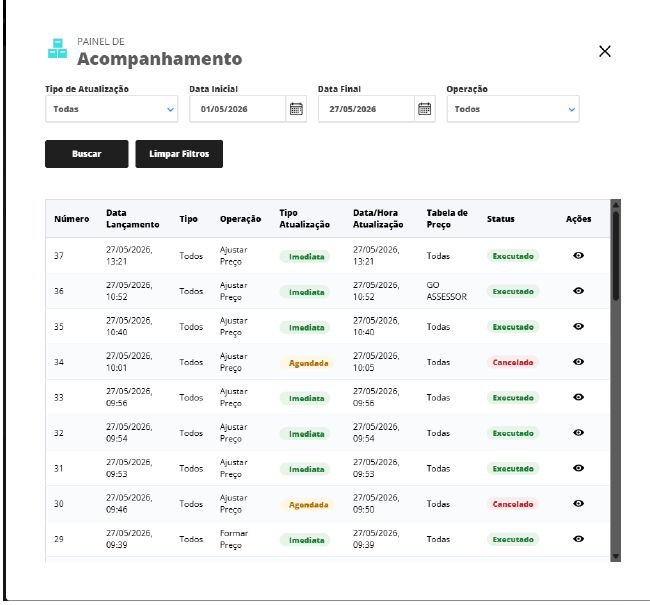Open the eye icon on row 33
The image size is (650, 605).
point(578,397)
